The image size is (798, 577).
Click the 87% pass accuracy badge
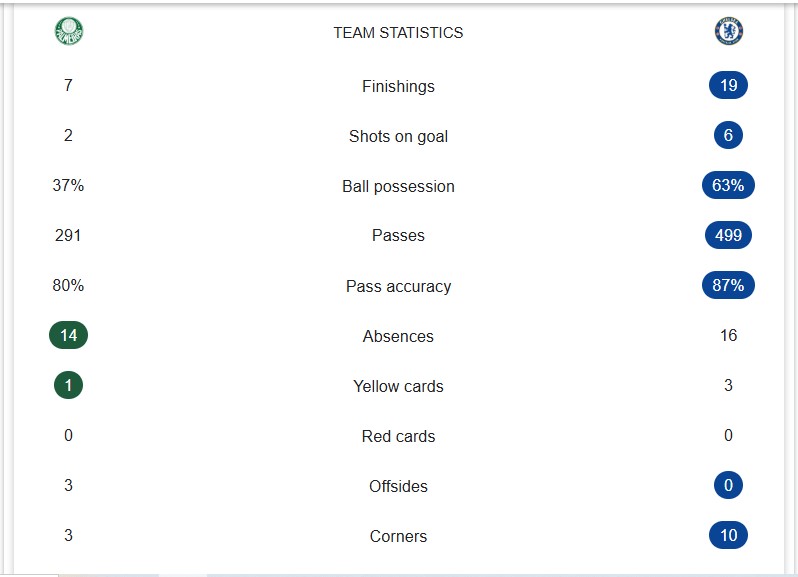(728, 285)
